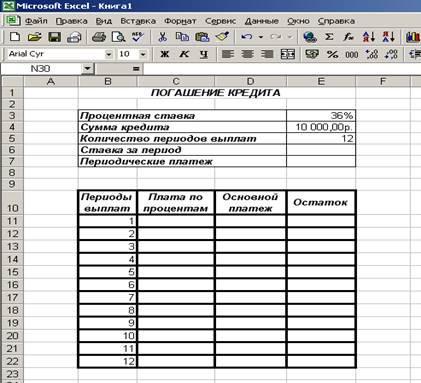Apply currency format to the cell
The height and width of the screenshot is (383, 421).
click(x=312, y=54)
